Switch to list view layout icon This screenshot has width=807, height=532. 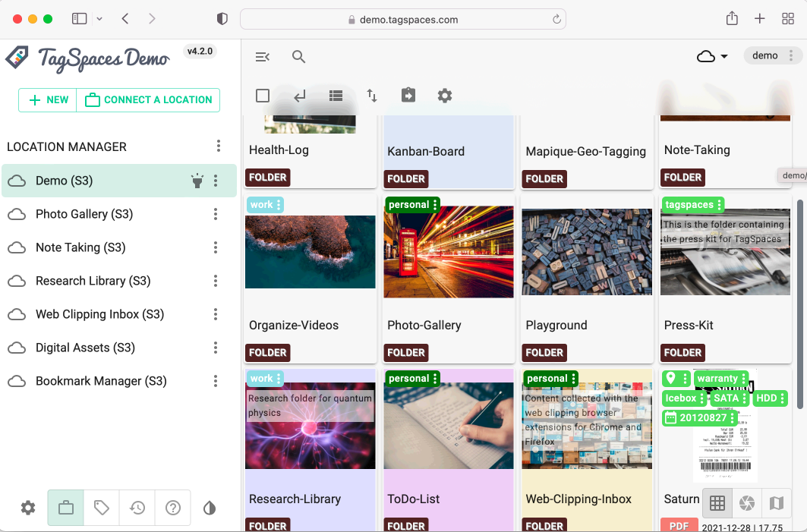click(336, 95)
